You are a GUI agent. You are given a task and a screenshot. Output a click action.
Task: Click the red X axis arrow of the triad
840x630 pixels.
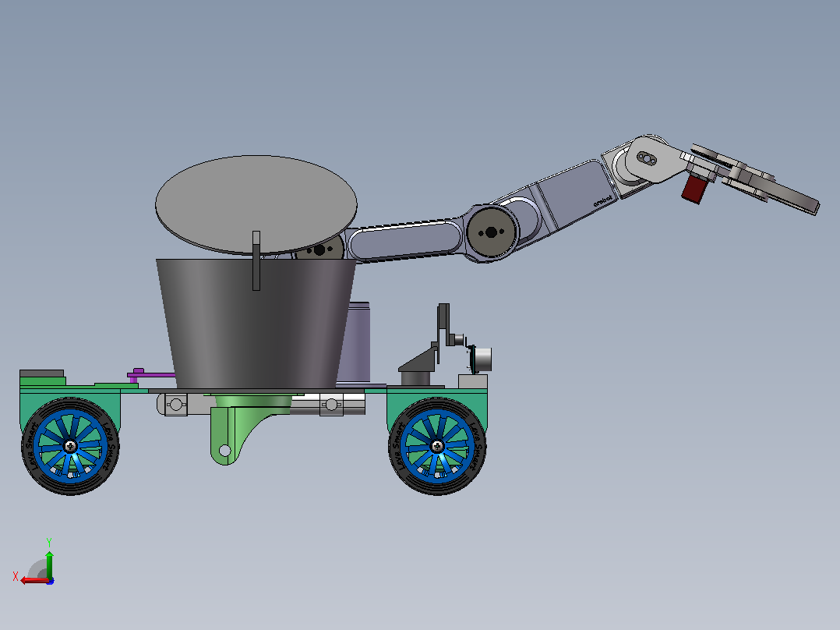[x=34, y=580]
